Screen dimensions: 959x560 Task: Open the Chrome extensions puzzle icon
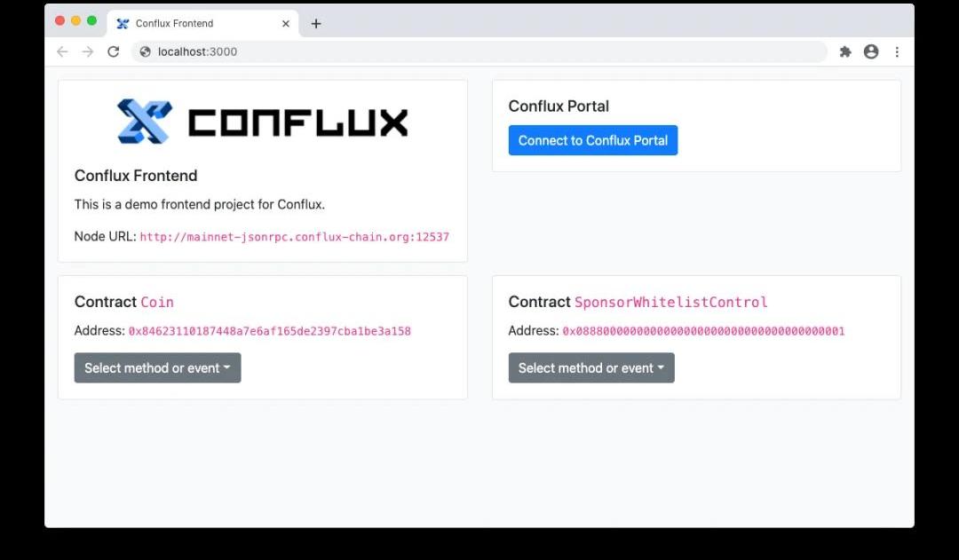845,51
